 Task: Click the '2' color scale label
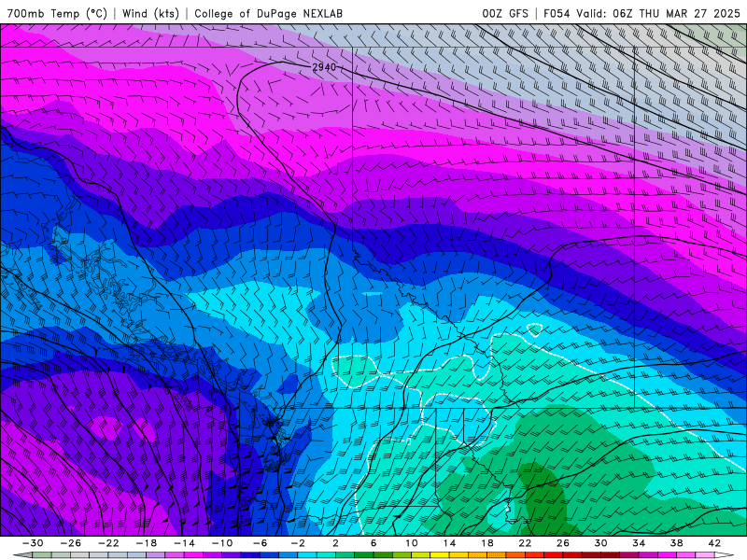[335, 543]
